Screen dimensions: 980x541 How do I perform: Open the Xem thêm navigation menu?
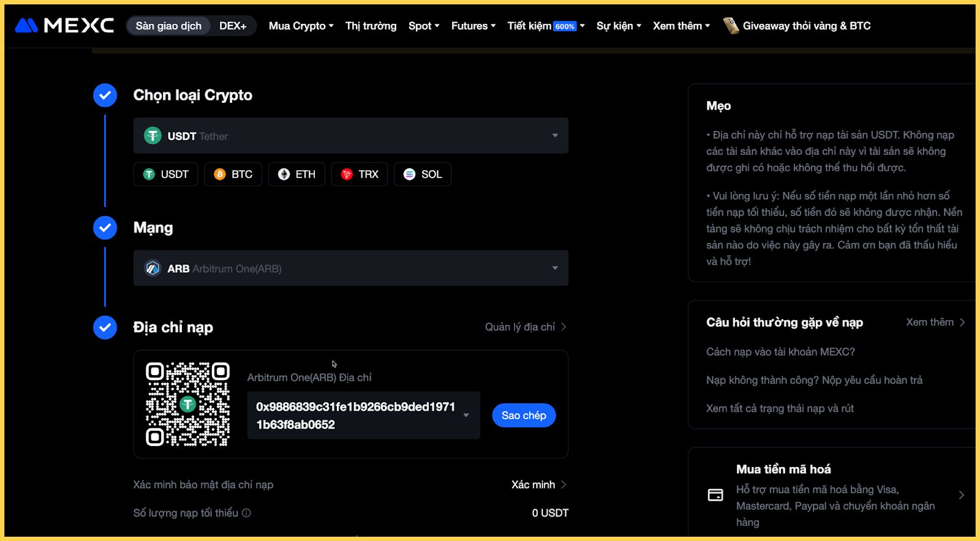682,26
